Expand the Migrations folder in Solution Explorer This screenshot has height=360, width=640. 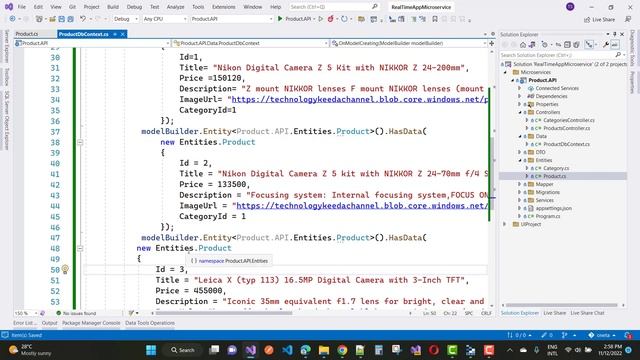pyautogui.click(x=520, y=192)
